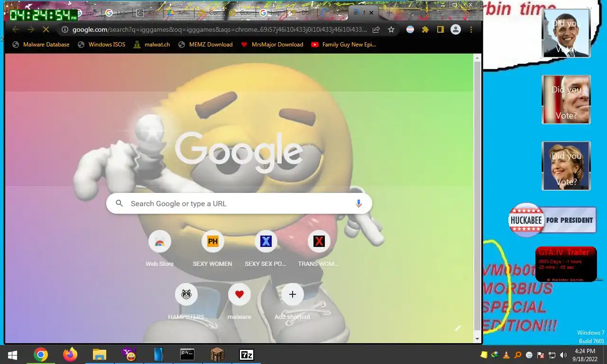Viewport: 607px width, 364px height.
Task: Start voice search with microphone icon
Action: point(359,203)
